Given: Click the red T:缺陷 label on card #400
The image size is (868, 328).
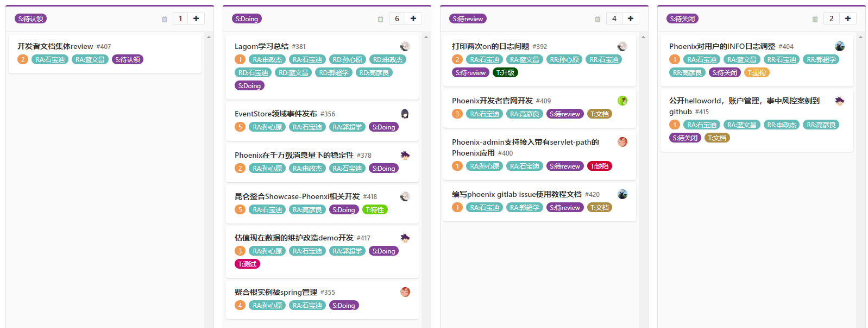Looking at the screenshot, I should tap(600, 166).
